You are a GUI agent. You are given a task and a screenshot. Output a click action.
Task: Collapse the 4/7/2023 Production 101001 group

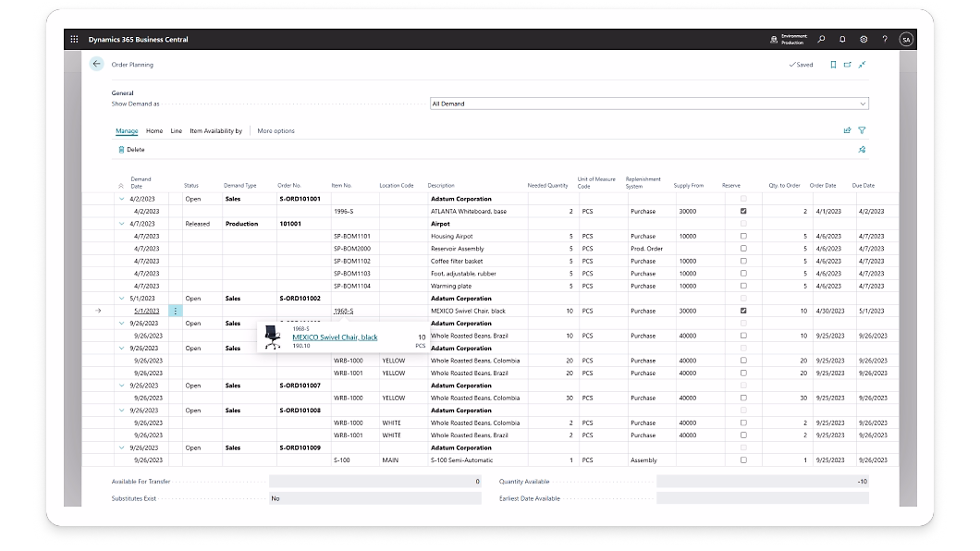pyautogui.click(x=122, y=224)
